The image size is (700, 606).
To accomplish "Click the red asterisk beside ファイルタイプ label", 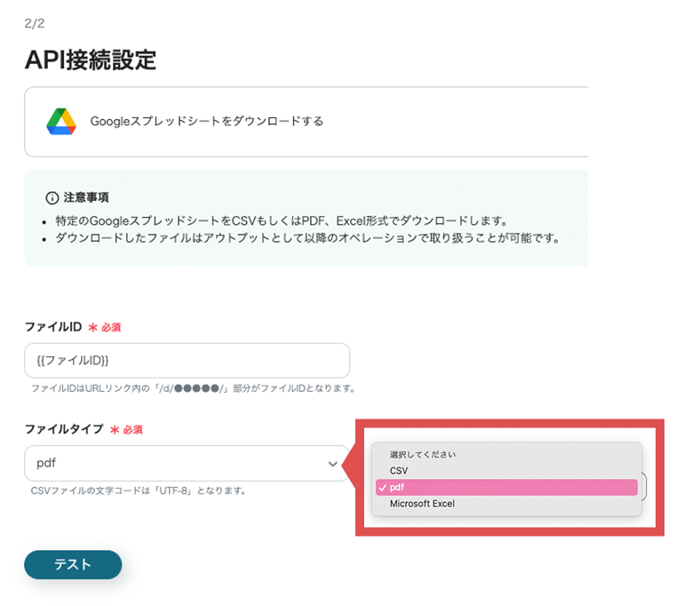I will click(114, 429).
